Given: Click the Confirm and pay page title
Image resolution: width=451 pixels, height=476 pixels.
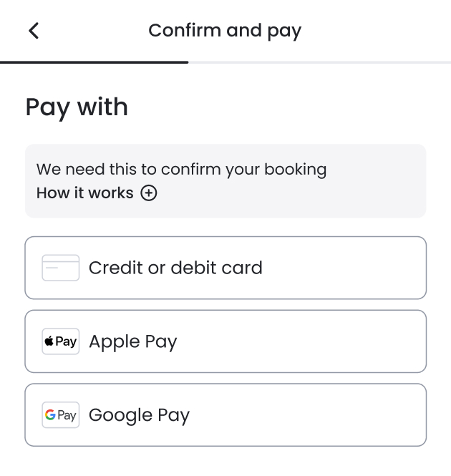Looking at the screenshot, I should (x=225, y=31).
